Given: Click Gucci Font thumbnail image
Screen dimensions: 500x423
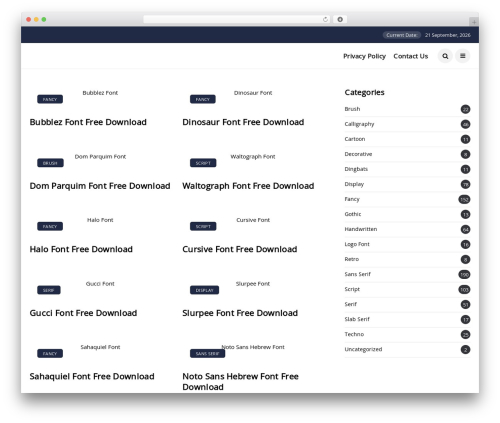Looking at the screenshot, I should 100,284.
